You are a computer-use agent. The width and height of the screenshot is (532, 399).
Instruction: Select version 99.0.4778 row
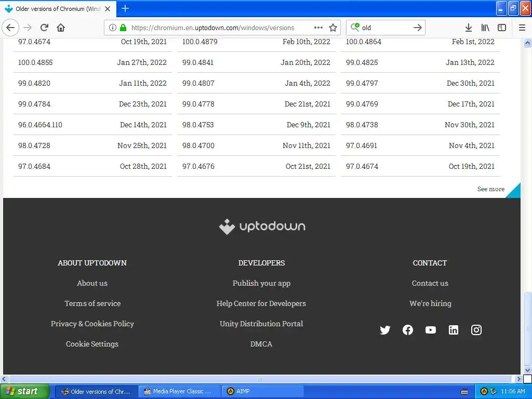[256, 104]
